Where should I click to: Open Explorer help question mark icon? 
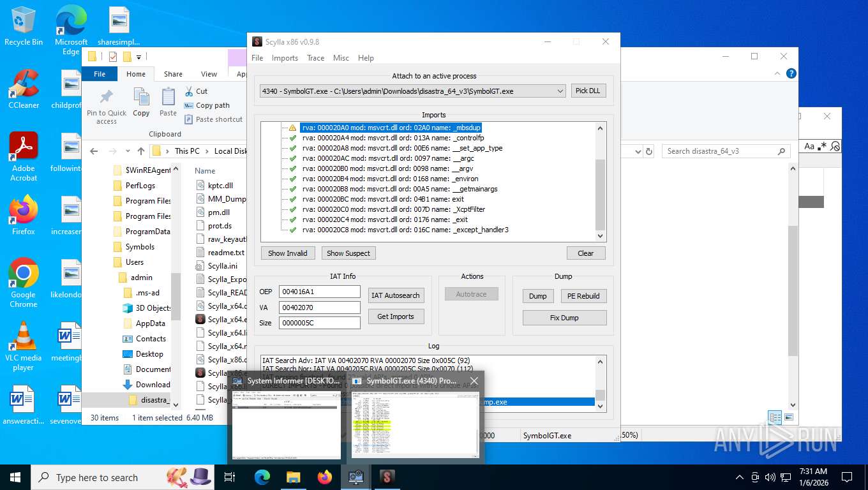click(791, 73)
